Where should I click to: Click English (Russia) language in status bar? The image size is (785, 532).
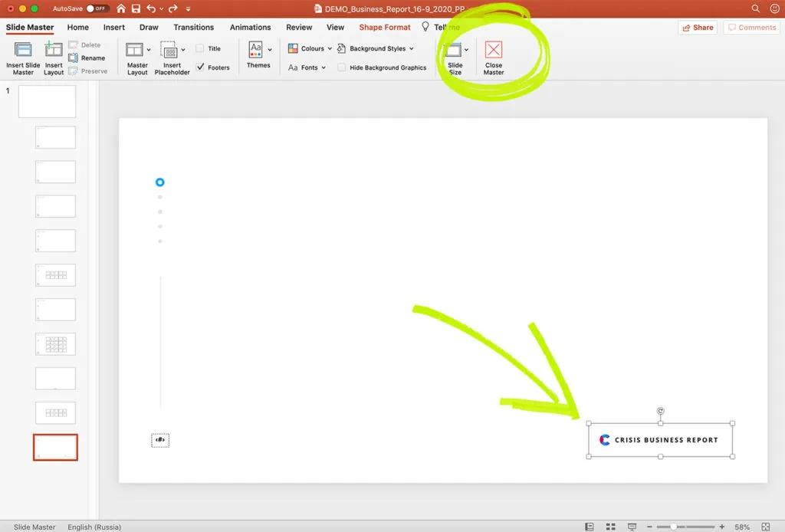94,527
